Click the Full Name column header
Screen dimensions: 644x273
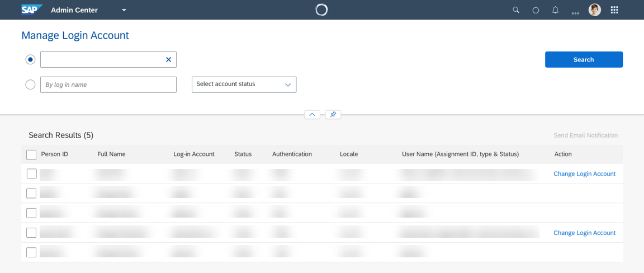tap(111, 154)
